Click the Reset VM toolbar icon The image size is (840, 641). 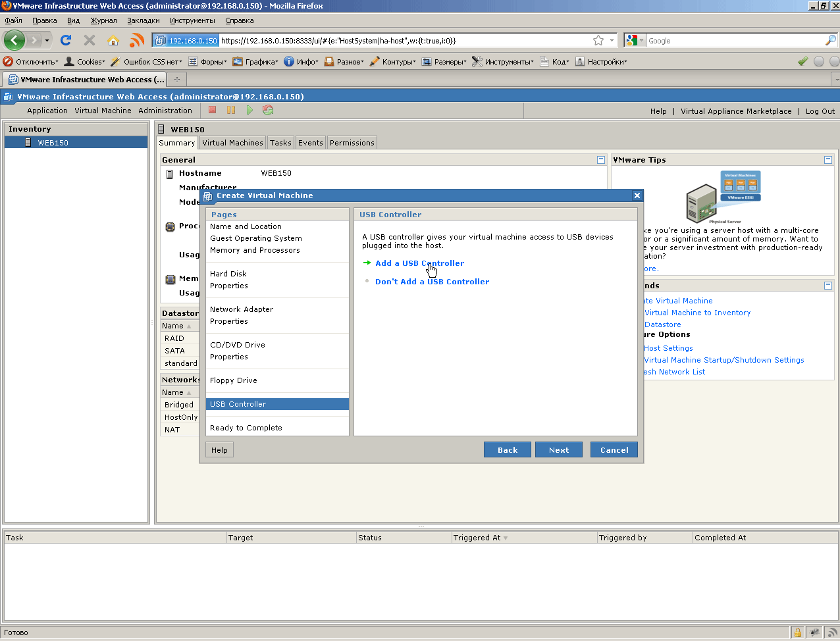click(268, 110)
